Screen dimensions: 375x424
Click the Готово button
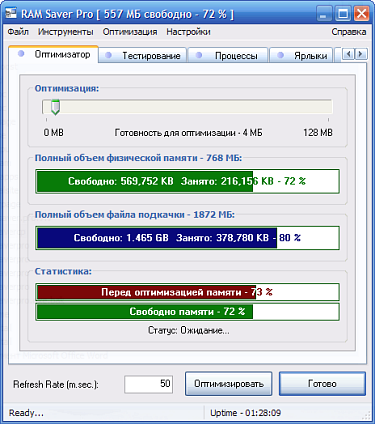pos(322,384)
